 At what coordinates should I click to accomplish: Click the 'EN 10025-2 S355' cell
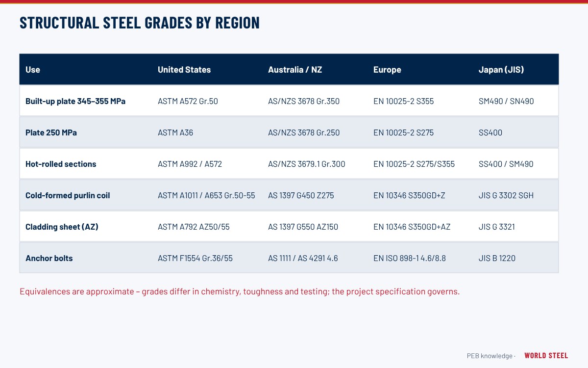pos(403,101)
